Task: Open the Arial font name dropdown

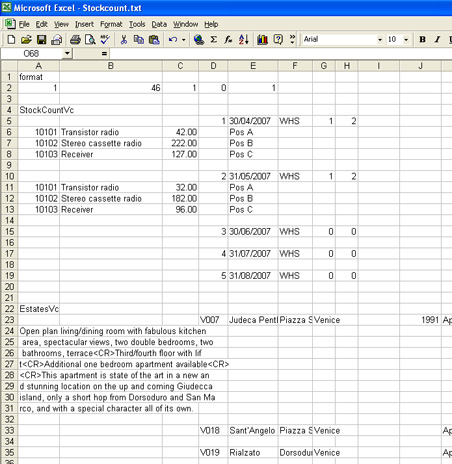Action: pos(380,40)
